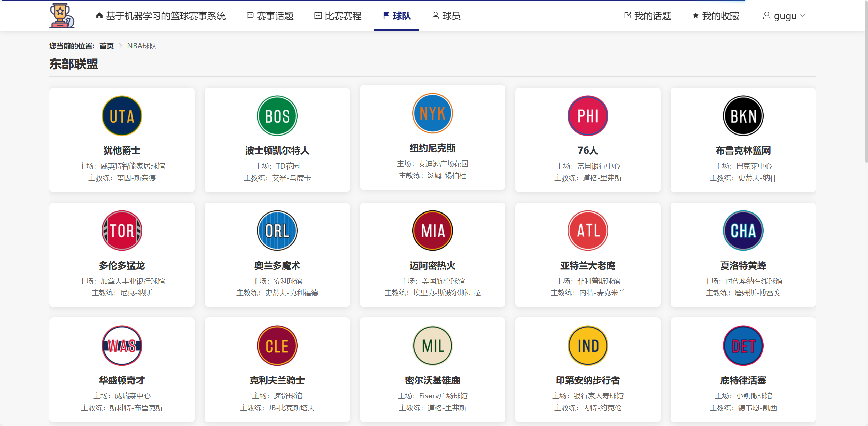This screenshot has height=426, width=868.
Task: Open the 夏洛特黄蜂 team name
Action: [743, 265]
